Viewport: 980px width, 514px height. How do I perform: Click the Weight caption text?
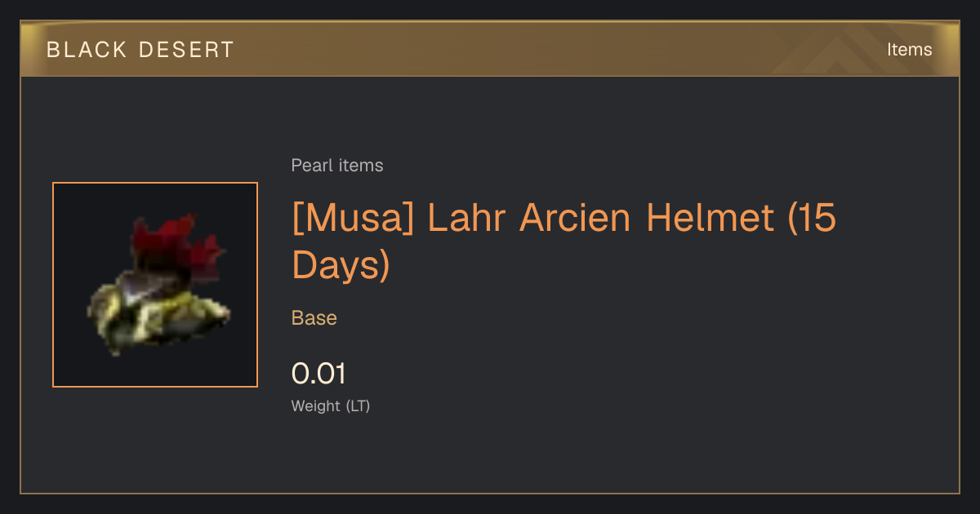tap(316, 406)
